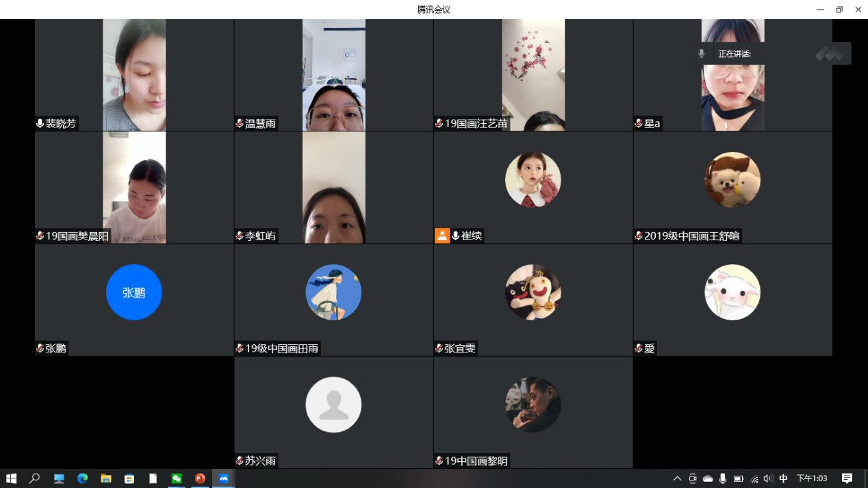Image resolution: width=868 pixels, height=488 pixels.
Task: Toggle the 中 input method indicator
Action: (783, 478)
